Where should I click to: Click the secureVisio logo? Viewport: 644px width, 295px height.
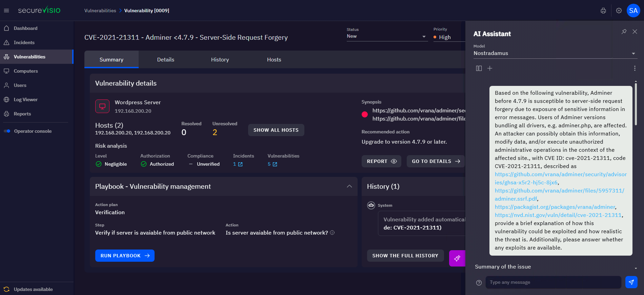[x=39, y=10]
